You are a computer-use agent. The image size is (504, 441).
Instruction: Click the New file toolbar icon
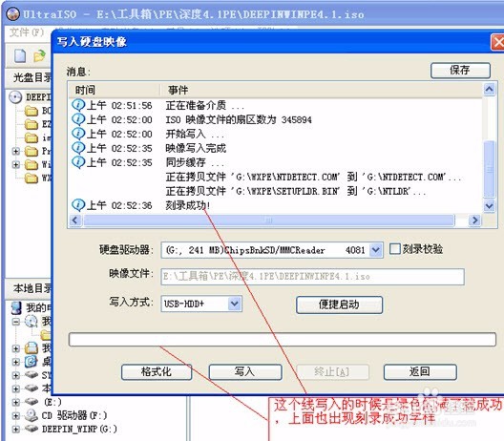[x=20, y=56]
